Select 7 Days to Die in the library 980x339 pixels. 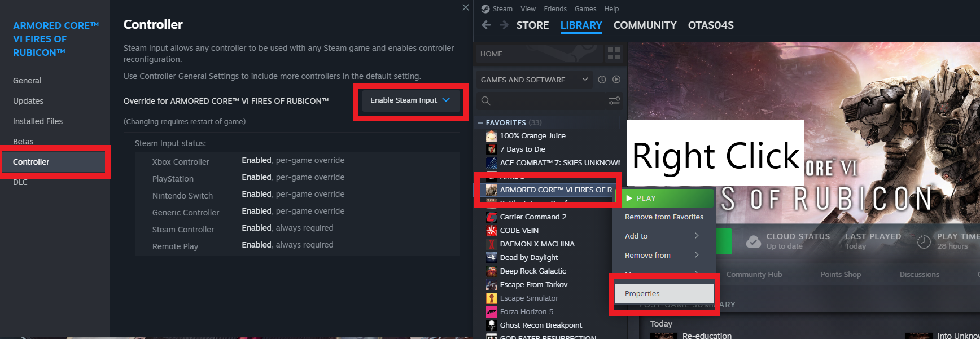[x=522, y=149]
